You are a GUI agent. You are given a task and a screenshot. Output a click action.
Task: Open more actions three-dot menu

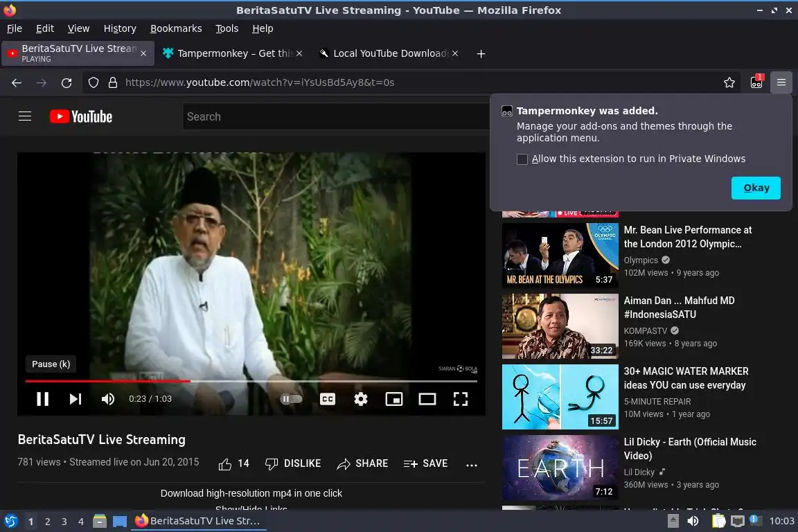(x=472, y=464)
